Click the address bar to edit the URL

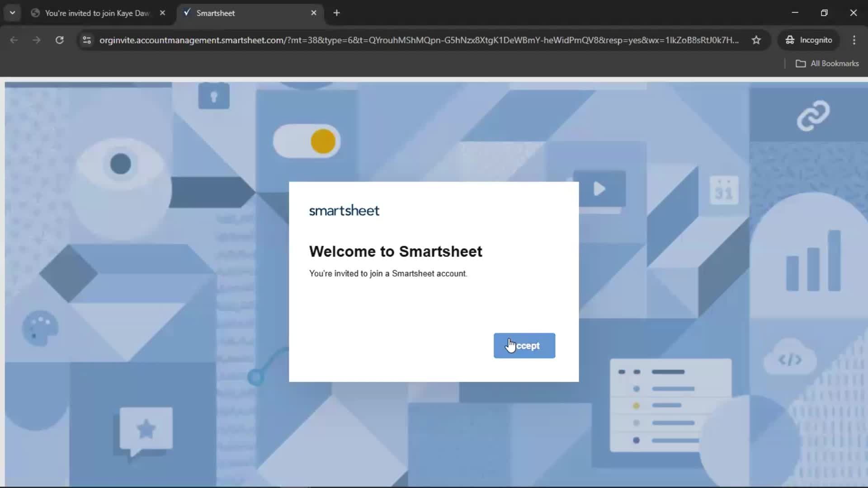click(x=407, y=40)
